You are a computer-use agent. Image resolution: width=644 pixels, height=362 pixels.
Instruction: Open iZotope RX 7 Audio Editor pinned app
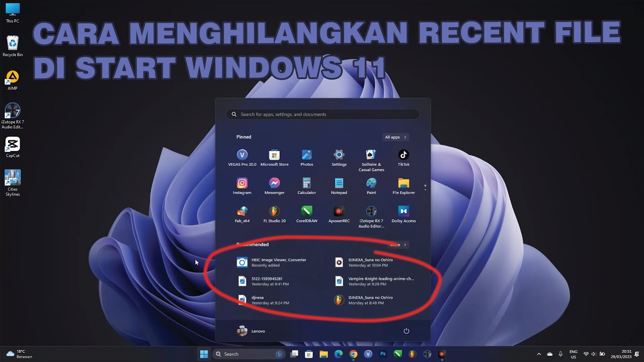point(371,217)
